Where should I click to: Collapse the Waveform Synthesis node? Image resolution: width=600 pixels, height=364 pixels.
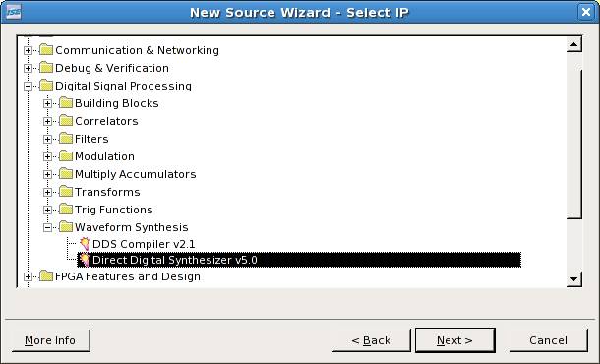coord(47,227)
